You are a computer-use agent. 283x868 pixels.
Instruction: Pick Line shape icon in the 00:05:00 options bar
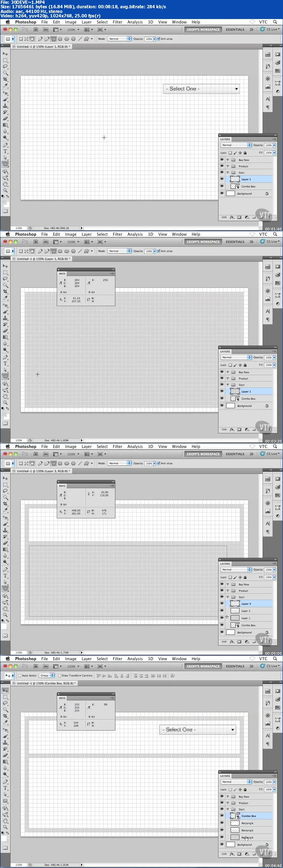click(80, 463)
